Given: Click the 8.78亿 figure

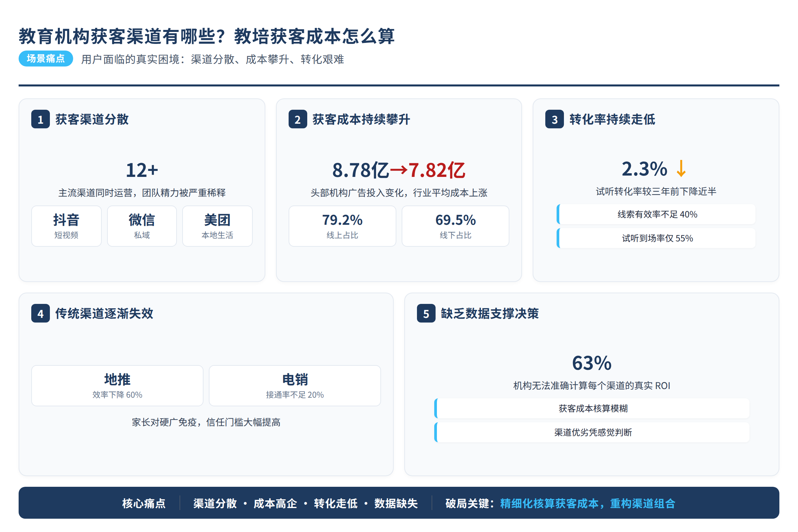Looking at the screenshot, I should tap(361, 170).
